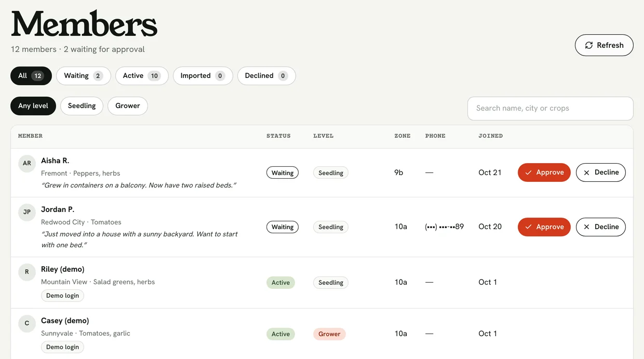Image resolution: width=644 pixels, height=359 pixels.
Task: Click the R avatar for Riley
Action: point(27,272)
